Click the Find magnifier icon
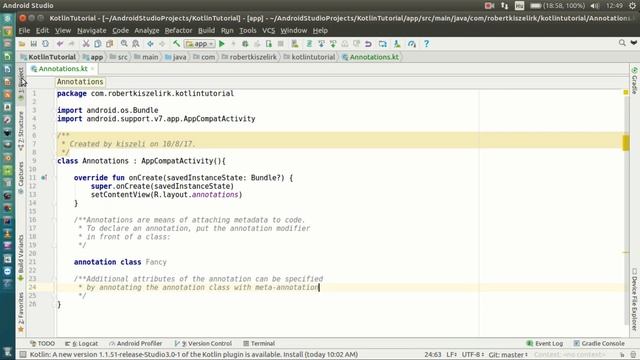 click(124, 44)
